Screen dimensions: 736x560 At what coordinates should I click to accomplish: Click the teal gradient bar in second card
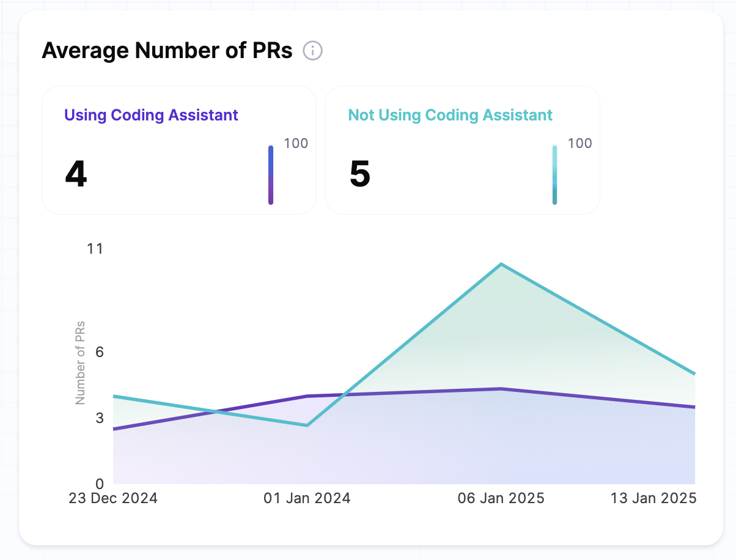554,175
